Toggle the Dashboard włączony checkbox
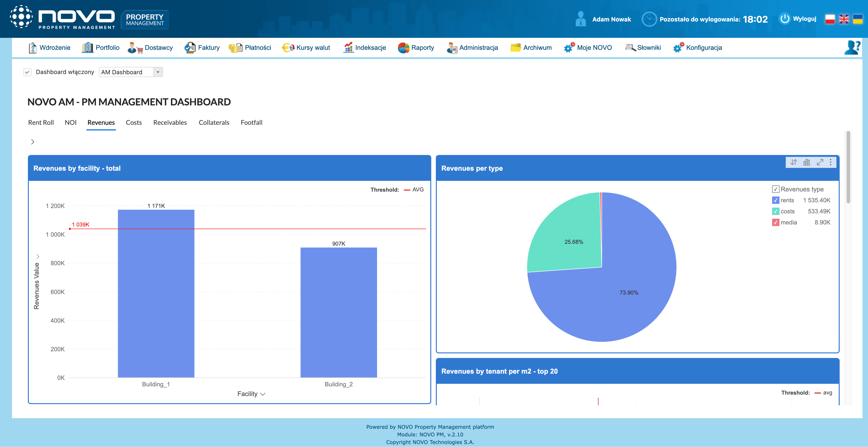 click(27, 72)
